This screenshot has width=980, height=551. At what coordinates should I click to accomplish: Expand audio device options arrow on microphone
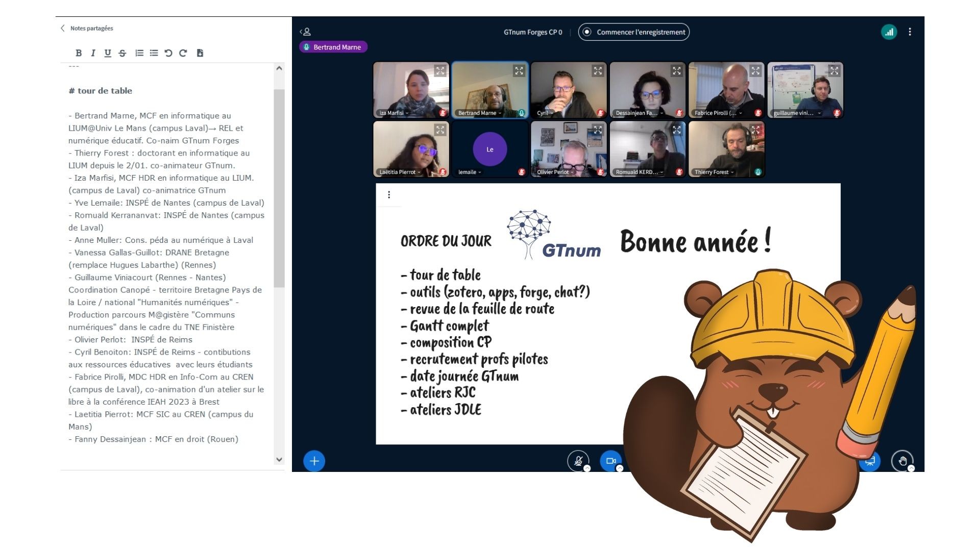(x=587, y=468)
